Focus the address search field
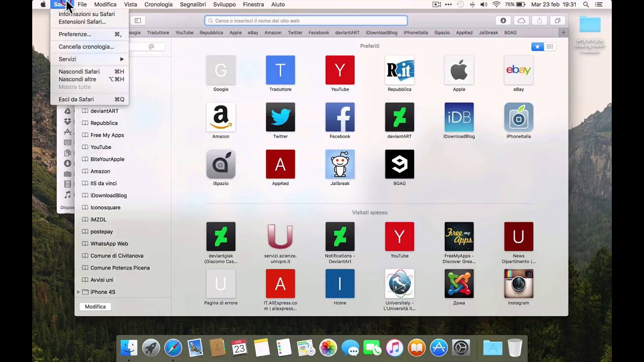644x362 pixels. coord(306,21)
